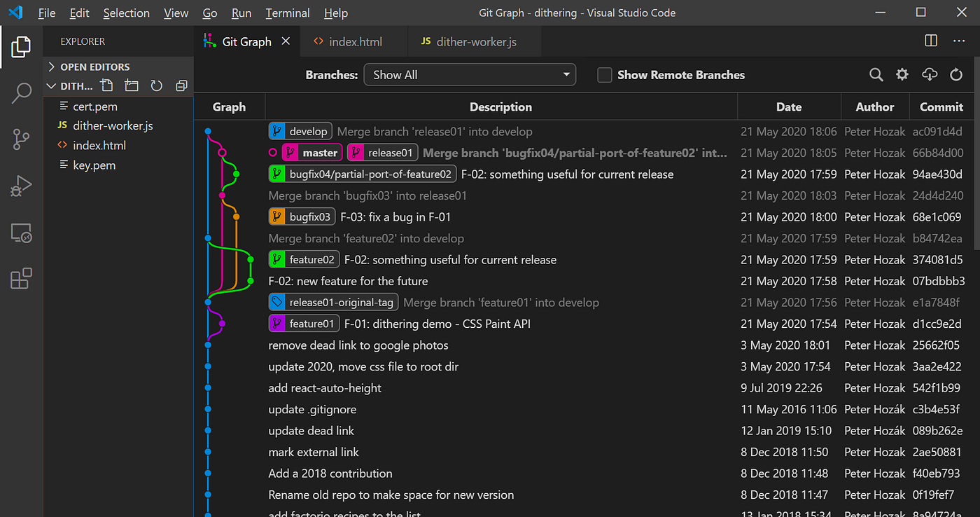Open Git Graph repository settings gear
Screen dimensions: 980x517
pos(902,75)
